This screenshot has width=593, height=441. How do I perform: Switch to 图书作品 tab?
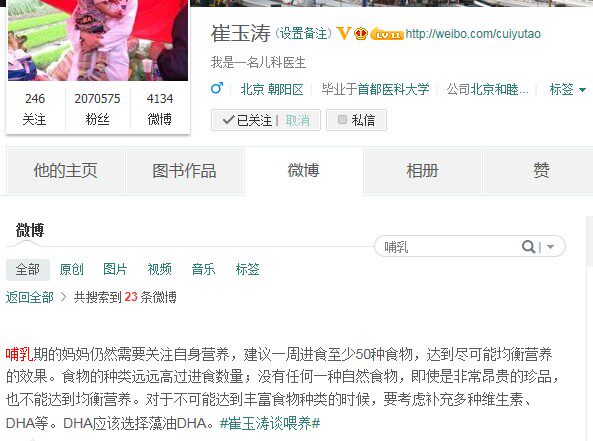[185, 171]
